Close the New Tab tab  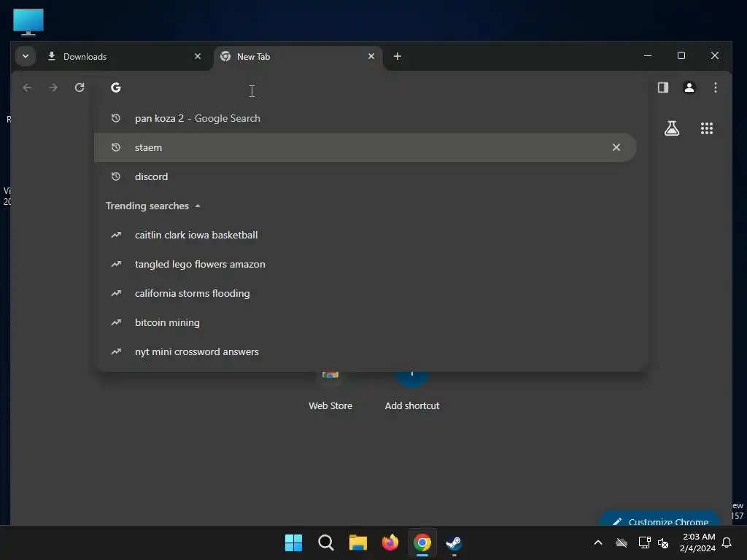tap(371, 56)
